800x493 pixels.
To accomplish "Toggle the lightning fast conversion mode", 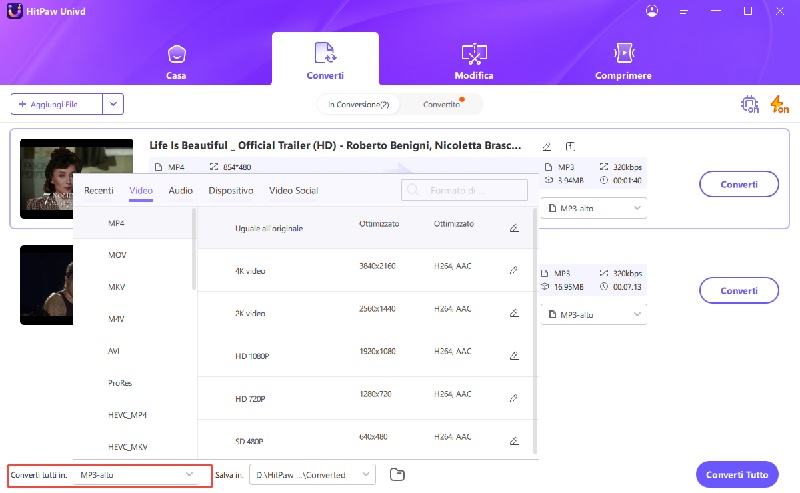I will [x=778, y=104].
